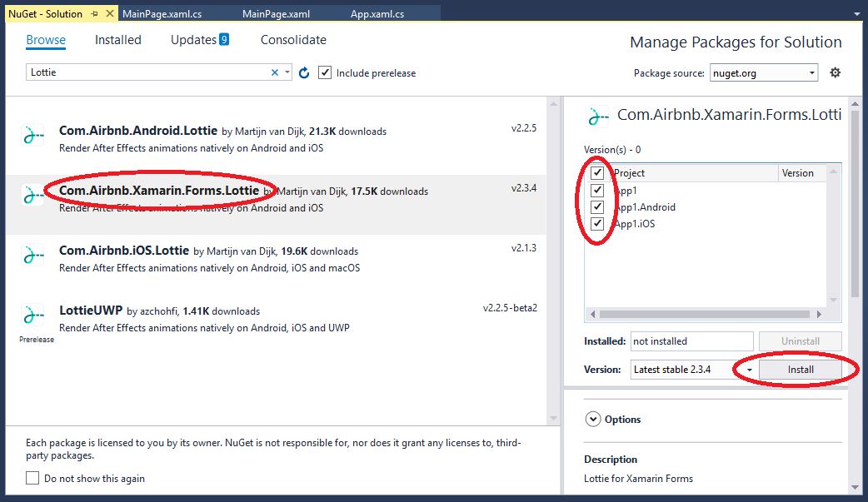The height and width of the screenshot is (502, 868).
Task: Click project list horizontal scrollbar thumb
Action: click(705, 314)
